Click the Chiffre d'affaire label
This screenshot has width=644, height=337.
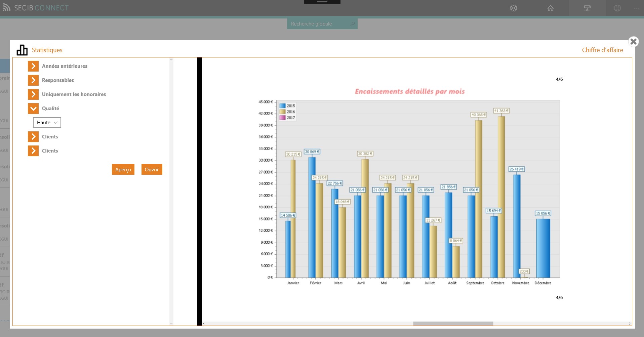pyautogui.click(x=602, y=50)
